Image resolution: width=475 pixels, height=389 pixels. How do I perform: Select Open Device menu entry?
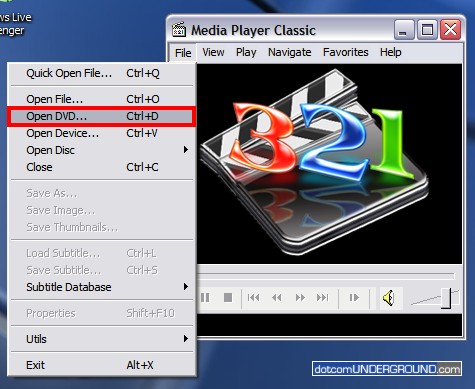101,133
